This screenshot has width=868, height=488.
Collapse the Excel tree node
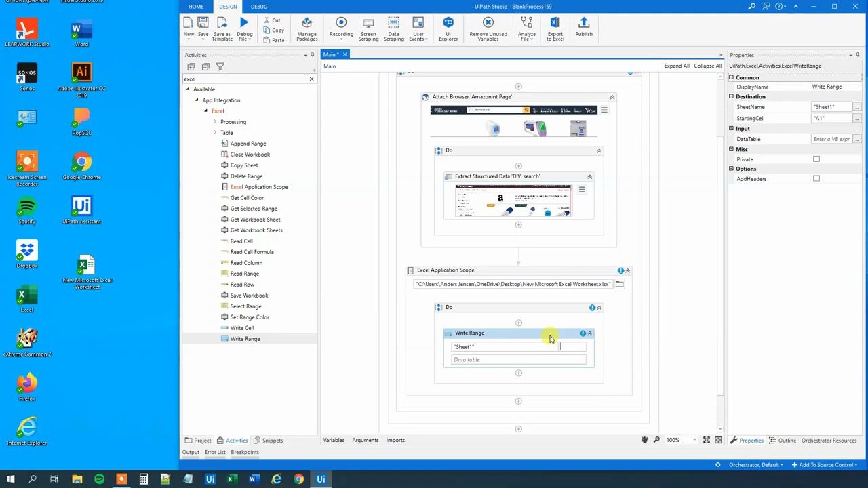[206, 111]
